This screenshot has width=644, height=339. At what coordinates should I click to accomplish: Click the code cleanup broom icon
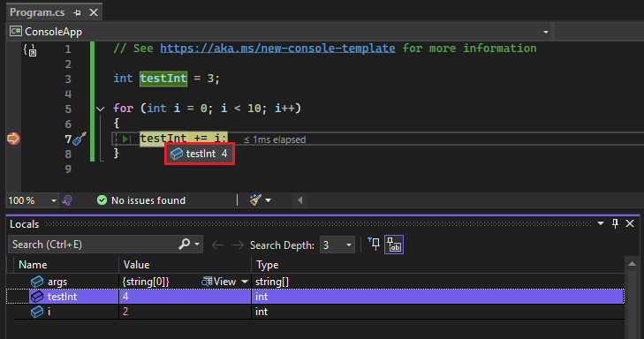click(255, 200)
